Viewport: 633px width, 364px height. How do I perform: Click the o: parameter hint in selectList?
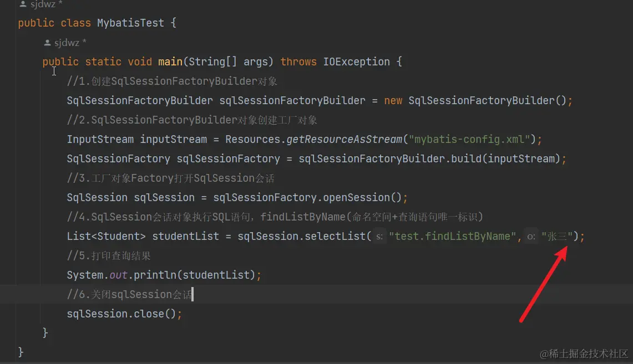pos(531,236)
